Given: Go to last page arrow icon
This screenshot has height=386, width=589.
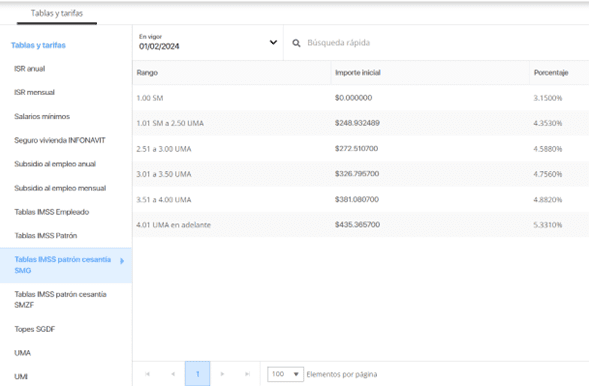Looking at the screenshot, I should point(247,374).
